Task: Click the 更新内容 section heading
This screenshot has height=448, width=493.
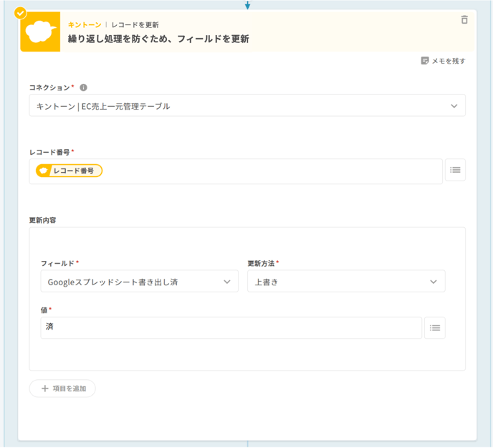Action: [42, 220]
